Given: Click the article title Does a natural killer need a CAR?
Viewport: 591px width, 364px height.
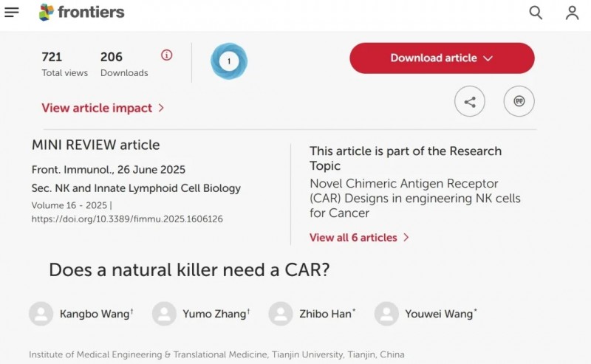Looking at the screenshot, I should [189, 269].
